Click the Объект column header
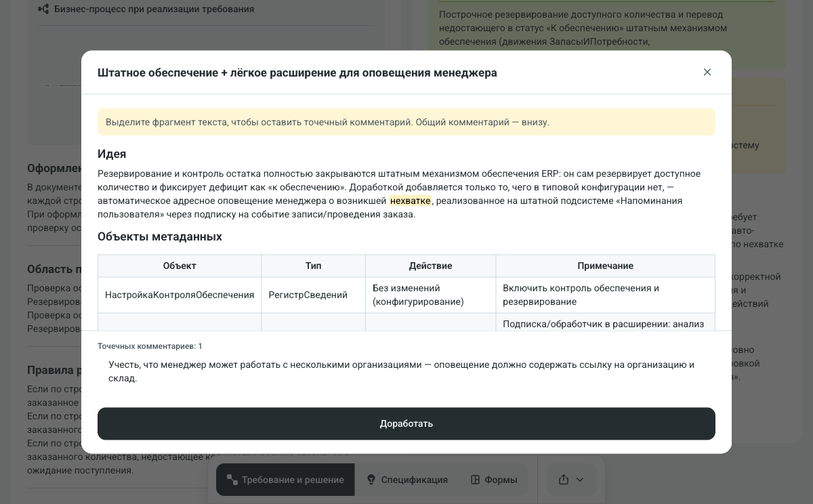Screen dimensions: 813x504 click(x=180, y=266)
